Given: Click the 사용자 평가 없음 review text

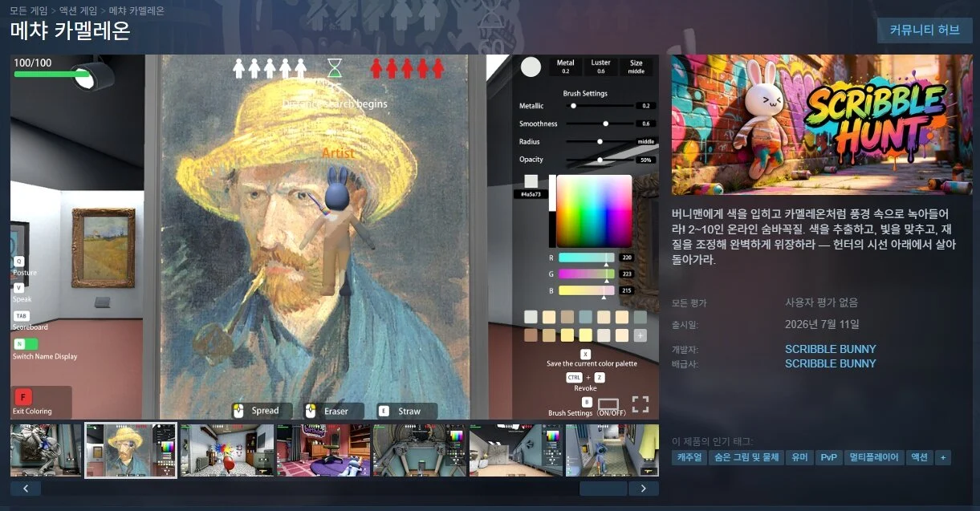Looking at the screenshot, I should tap(821, 302).
